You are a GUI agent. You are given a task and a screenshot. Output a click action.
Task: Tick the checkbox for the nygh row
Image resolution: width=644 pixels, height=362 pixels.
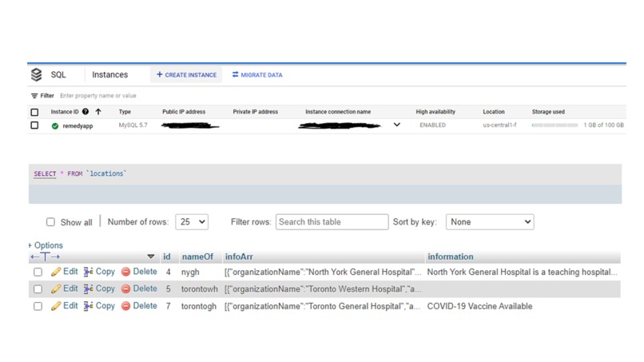pos(38,272)
